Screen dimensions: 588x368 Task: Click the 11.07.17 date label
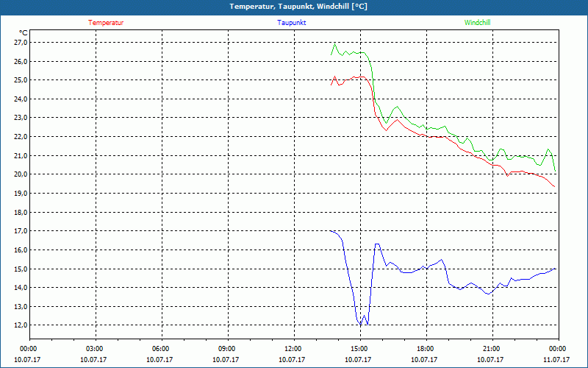pos(556,359)
